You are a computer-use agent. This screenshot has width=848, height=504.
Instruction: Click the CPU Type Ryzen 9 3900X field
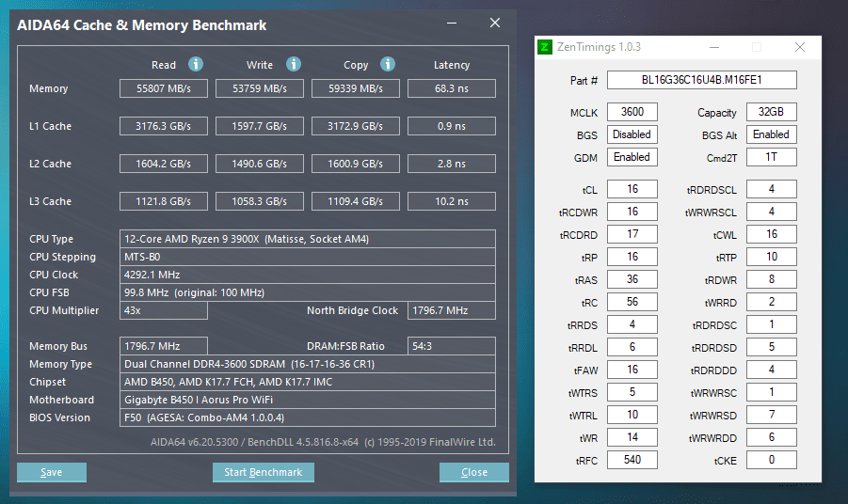click(x=307, y=239)
